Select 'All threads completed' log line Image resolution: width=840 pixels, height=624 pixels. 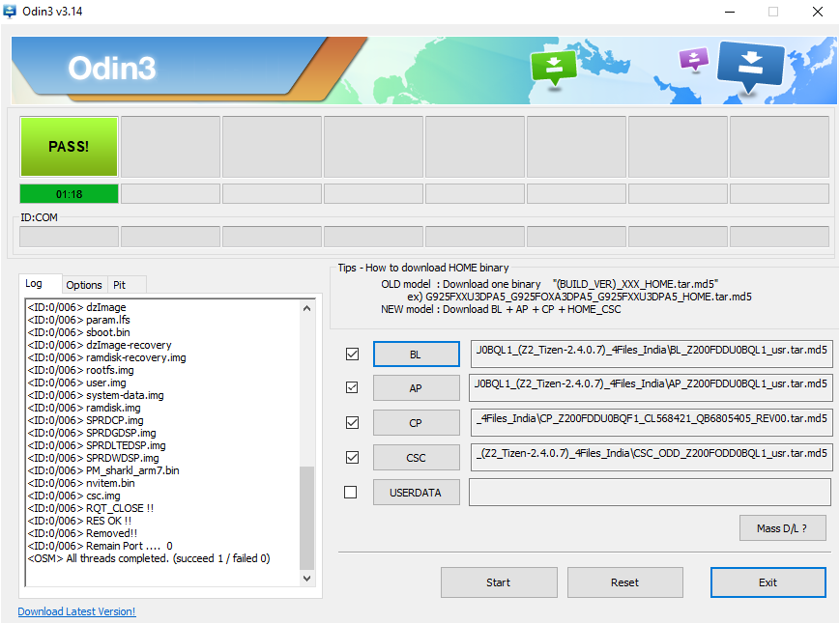[x=149, y=558]
